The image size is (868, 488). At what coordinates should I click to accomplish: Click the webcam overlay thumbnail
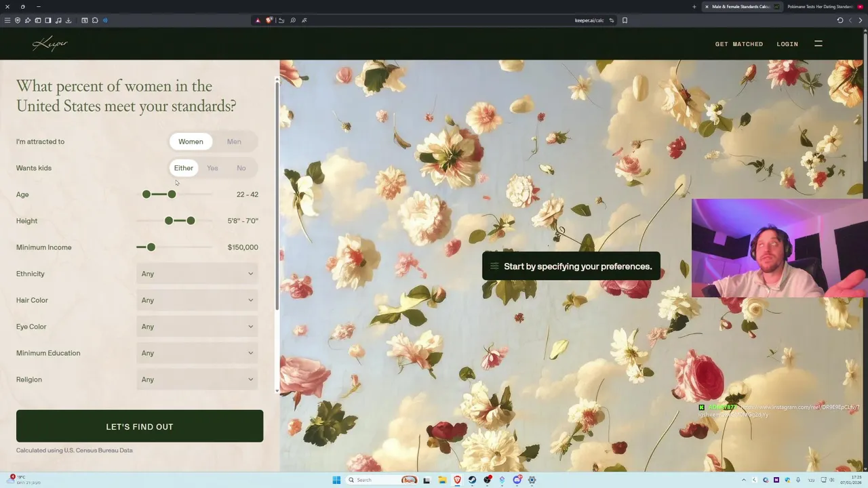click(780, 248)
